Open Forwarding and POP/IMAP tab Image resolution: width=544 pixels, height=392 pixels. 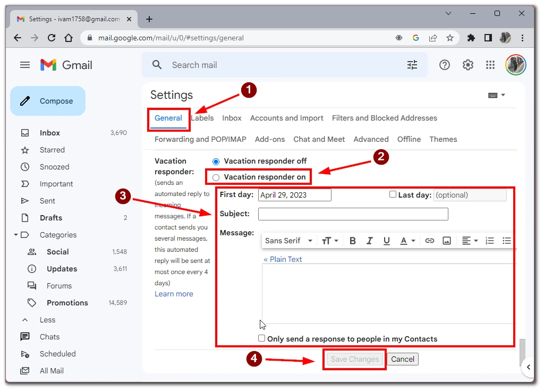(x=200, y=139)
